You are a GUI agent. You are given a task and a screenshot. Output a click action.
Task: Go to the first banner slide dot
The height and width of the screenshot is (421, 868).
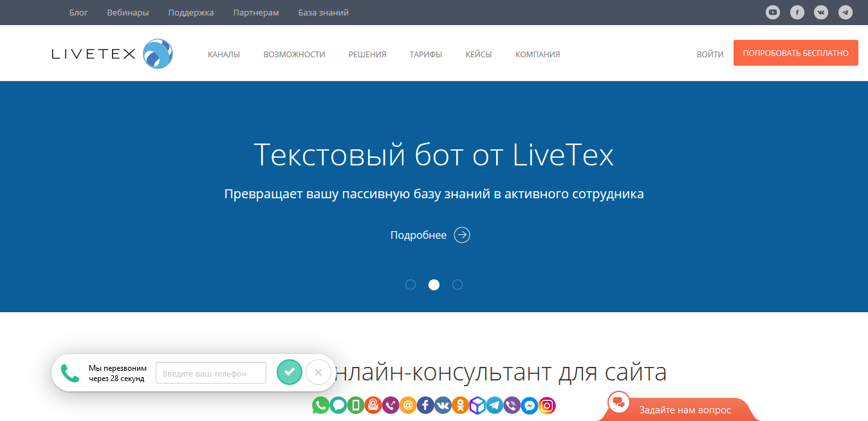tap(411, 284)
